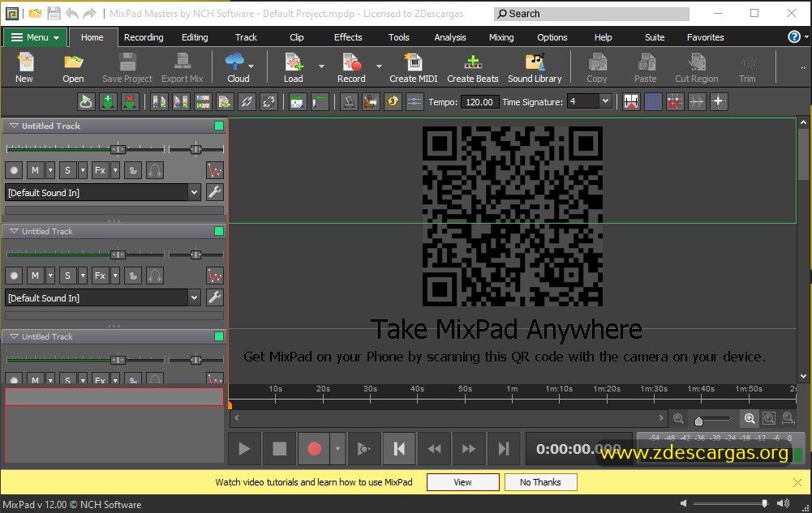Click the white plus crosshair toolbar icon

pos(718,102)
